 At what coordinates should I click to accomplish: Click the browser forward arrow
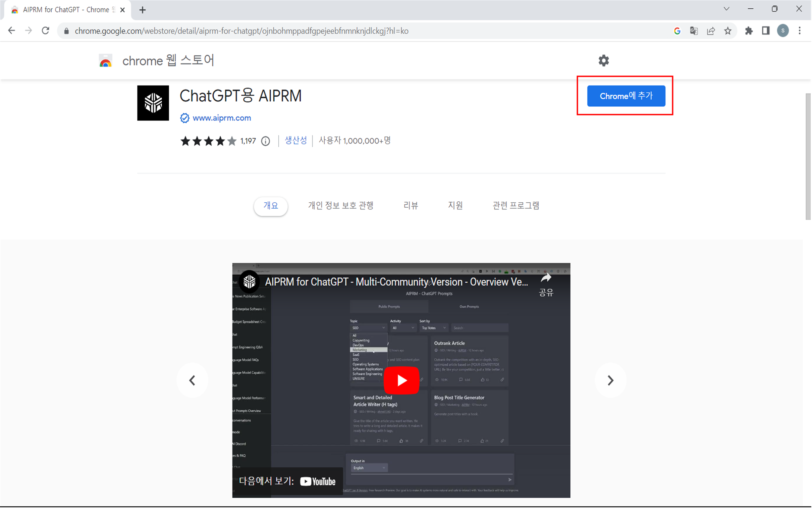point(29,31)
